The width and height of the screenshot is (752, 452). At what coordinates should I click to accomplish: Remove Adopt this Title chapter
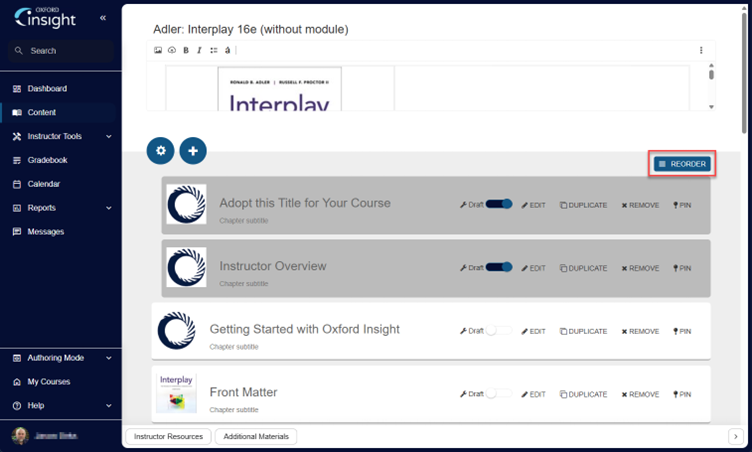(x=640, y=205)
